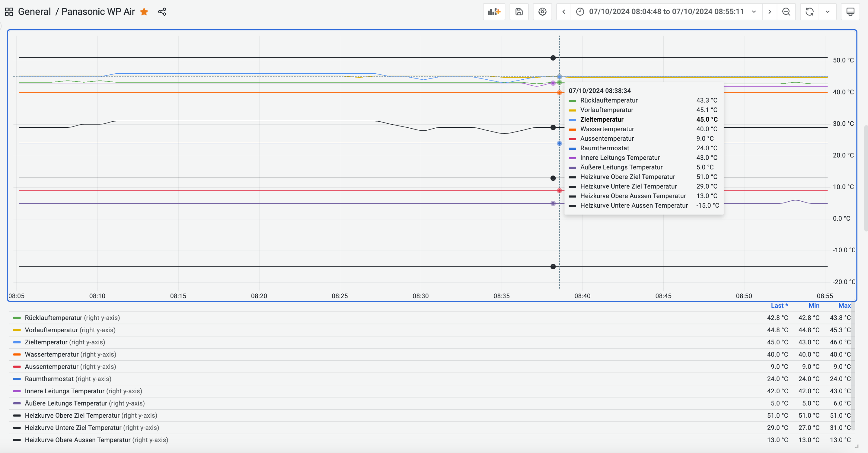Toggle Rücklauftemperatur series in the legend
Image resolution: width=868 pixels, height=453 pixels.
coord(53,318)
